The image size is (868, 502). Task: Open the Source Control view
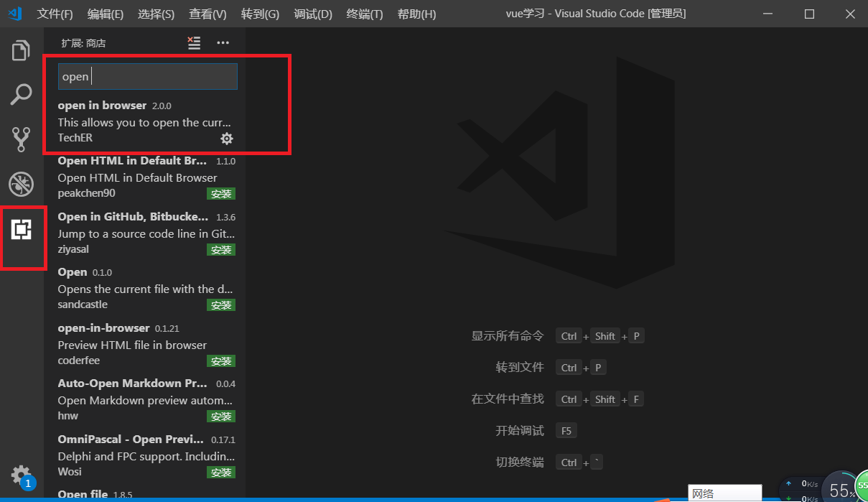click(x=20, y=138)
